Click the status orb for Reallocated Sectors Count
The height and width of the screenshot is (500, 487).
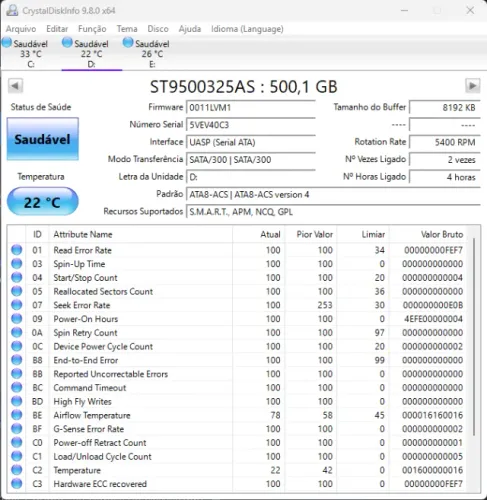pos(17,291)
